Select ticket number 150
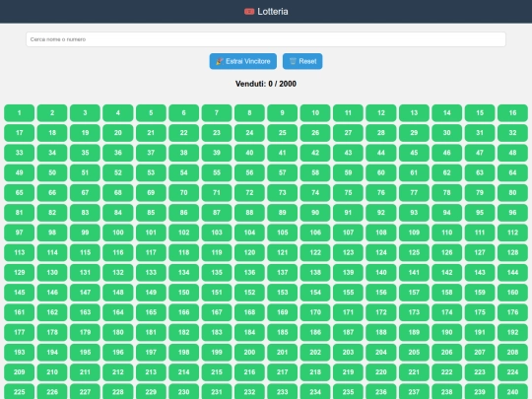Image resolution: width=532 pixels, height=399 pixels. click(184, 293)
